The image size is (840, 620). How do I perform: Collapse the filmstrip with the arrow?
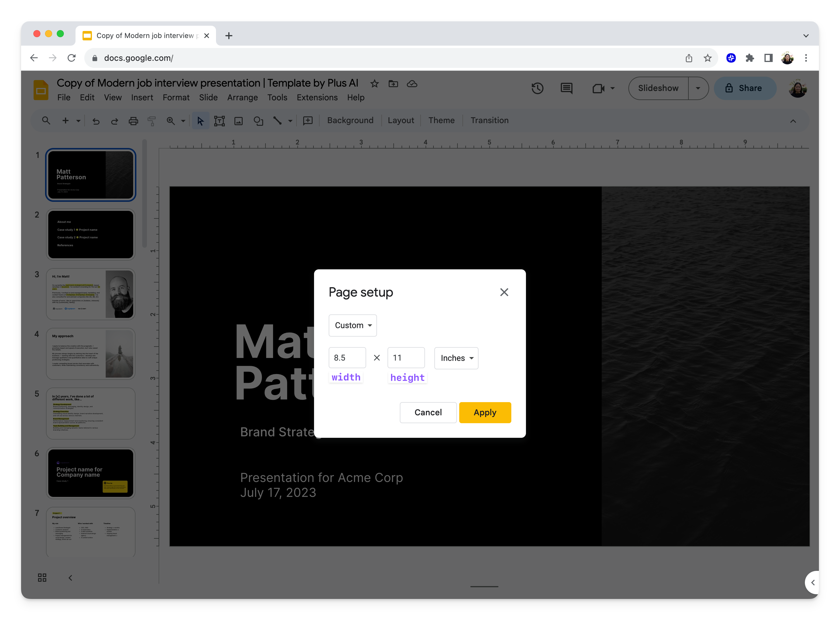(70, 578)
